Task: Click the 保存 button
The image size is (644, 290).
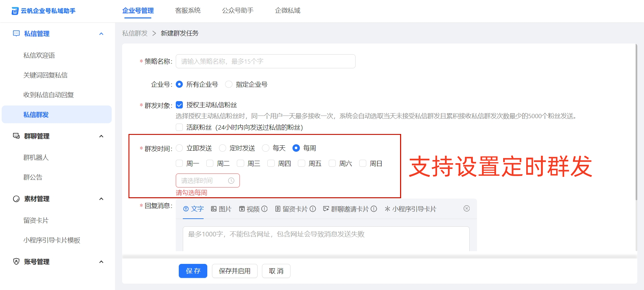Action: coord(193,271)
